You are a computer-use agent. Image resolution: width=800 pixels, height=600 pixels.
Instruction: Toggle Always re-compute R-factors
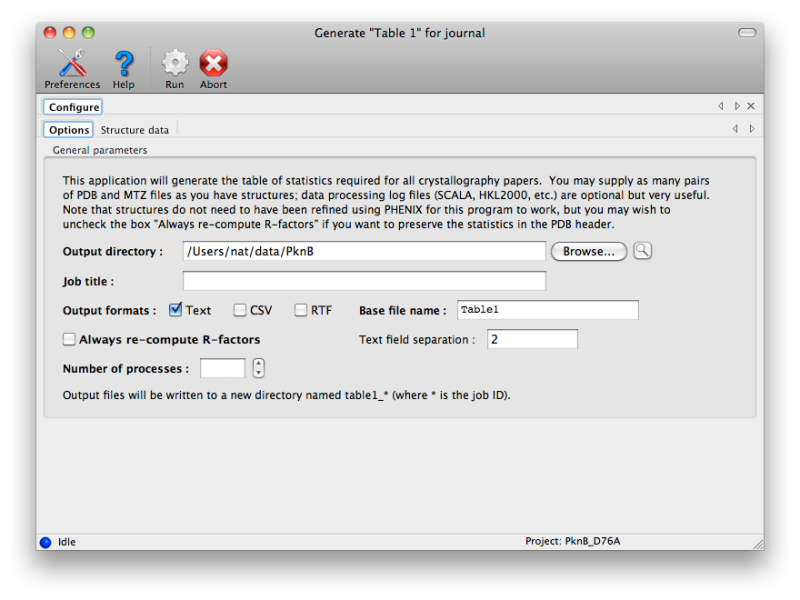pos(69,339)
